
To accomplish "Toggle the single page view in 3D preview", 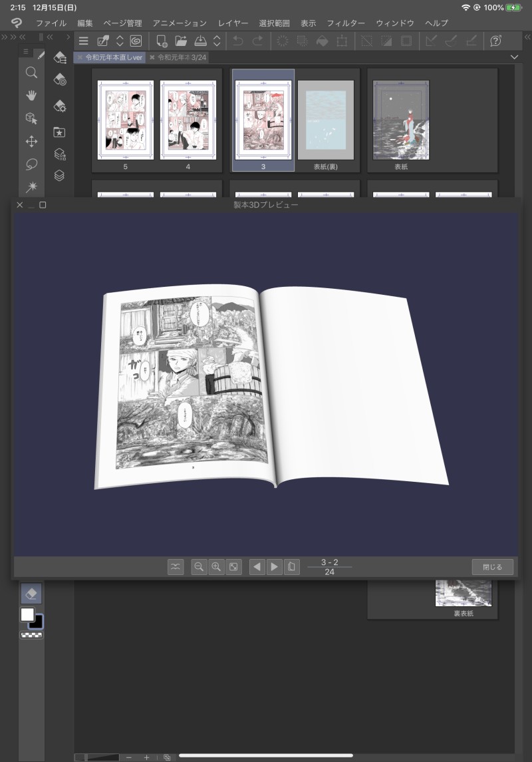I will (291, 566).
